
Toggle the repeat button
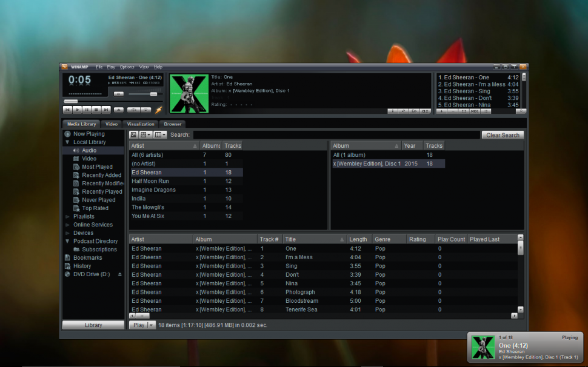pos(146,110)
